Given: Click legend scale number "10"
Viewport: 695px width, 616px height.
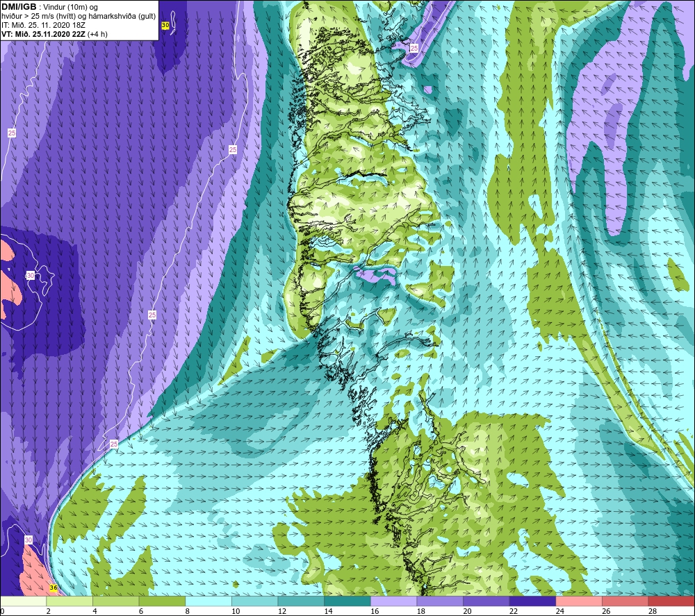Looking at the screenshot, I should [236, 611].
